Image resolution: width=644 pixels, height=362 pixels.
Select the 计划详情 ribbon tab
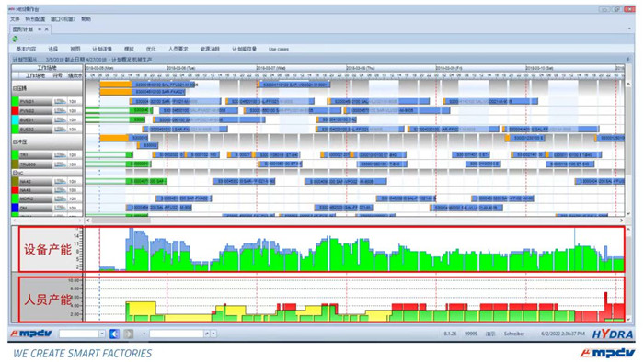coord(102,49)
